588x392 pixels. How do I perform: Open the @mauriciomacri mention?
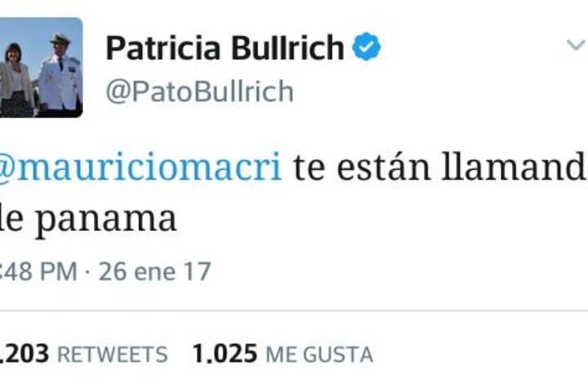pyautogui.click(x=140, y=166)
